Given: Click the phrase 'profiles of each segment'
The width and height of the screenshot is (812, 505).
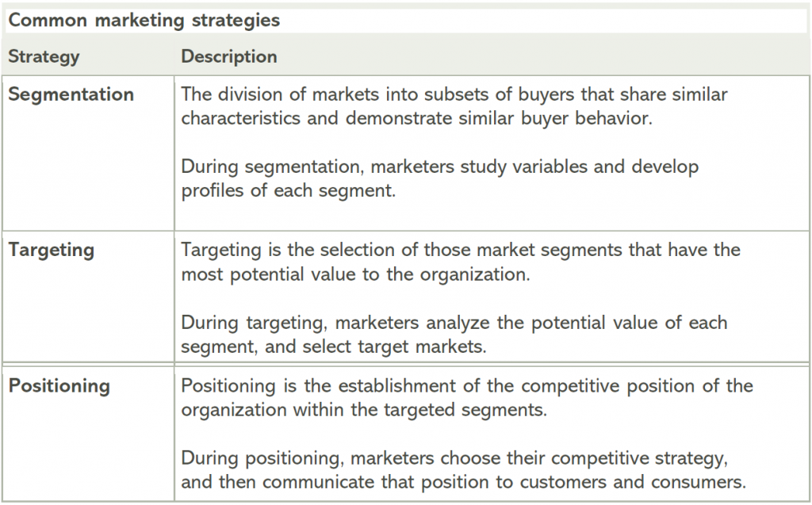Looking at the screenshot, I should coord(287,191).
